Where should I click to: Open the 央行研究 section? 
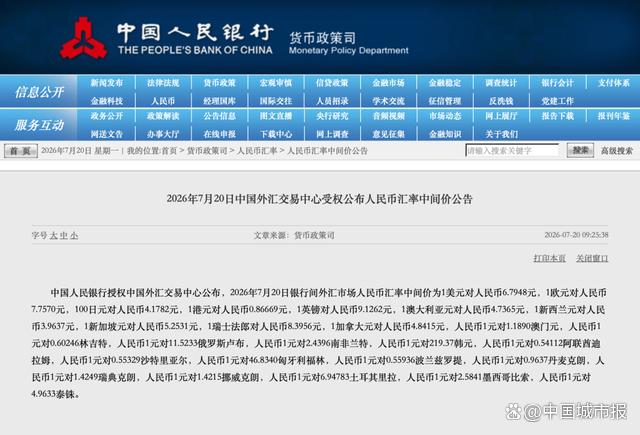(332, 116)
